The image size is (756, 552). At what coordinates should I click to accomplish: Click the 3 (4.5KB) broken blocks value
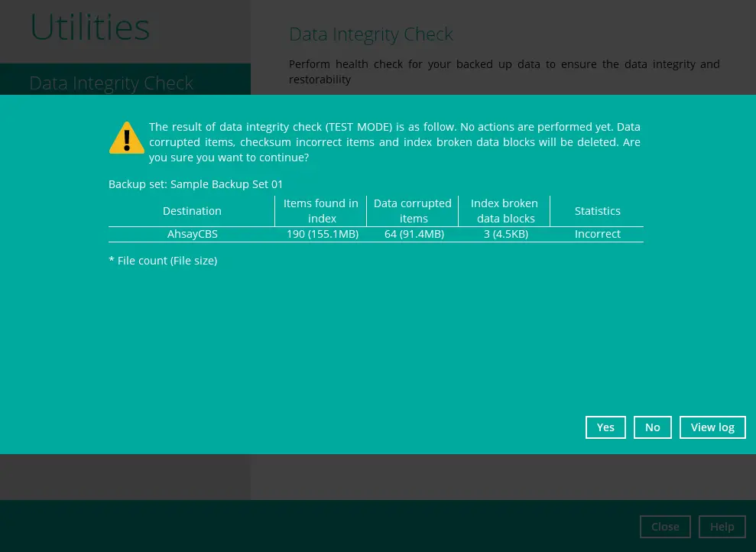[505, 234]
